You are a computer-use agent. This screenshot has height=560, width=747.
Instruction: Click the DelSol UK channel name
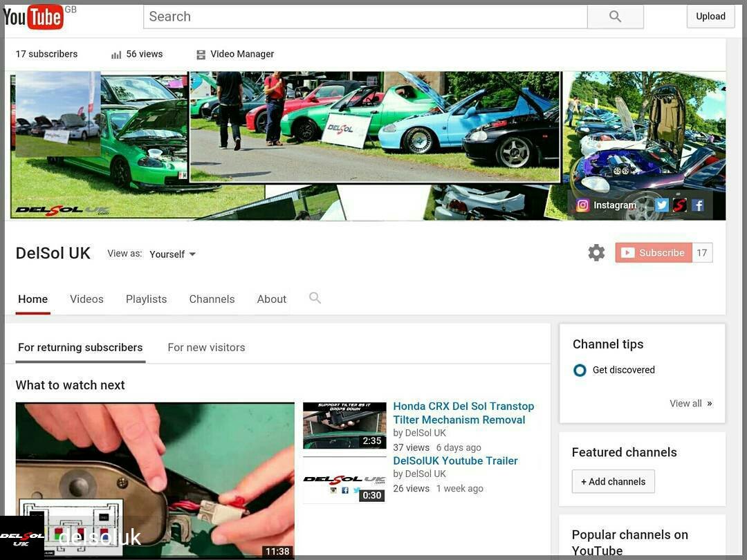53,253
